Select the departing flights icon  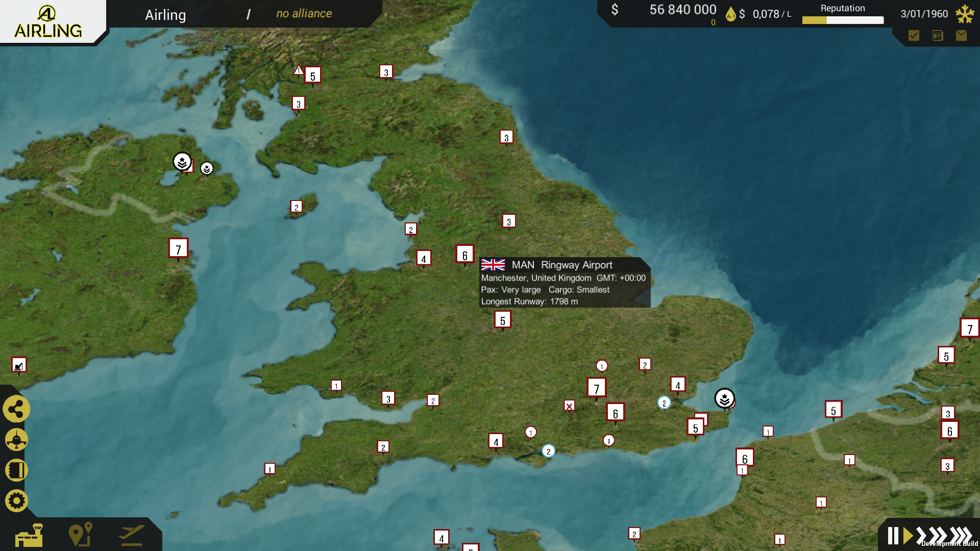[x=131, y=534]
